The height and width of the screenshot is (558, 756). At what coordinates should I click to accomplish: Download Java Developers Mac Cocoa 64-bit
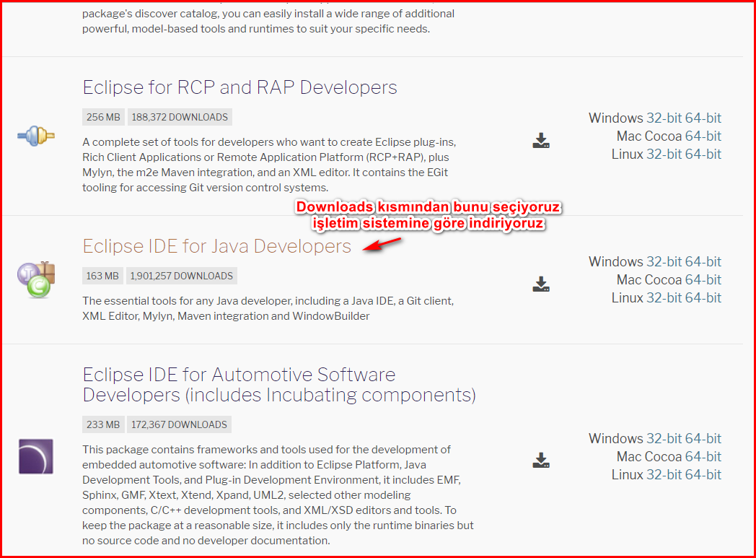[x=703, y=280]
